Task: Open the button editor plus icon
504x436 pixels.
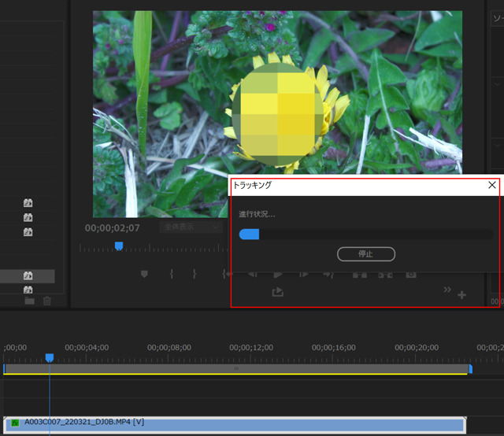Action: click(x=461, y=295)
